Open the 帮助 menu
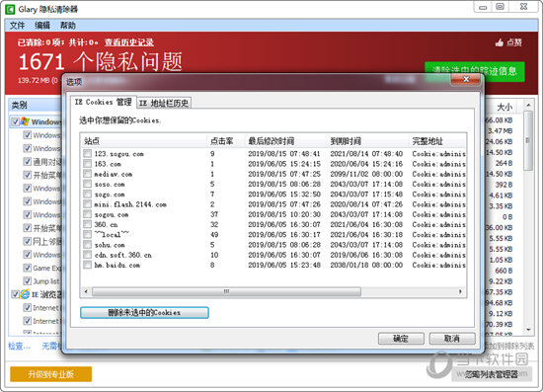The image size is (543, 392). click(67, 26)
